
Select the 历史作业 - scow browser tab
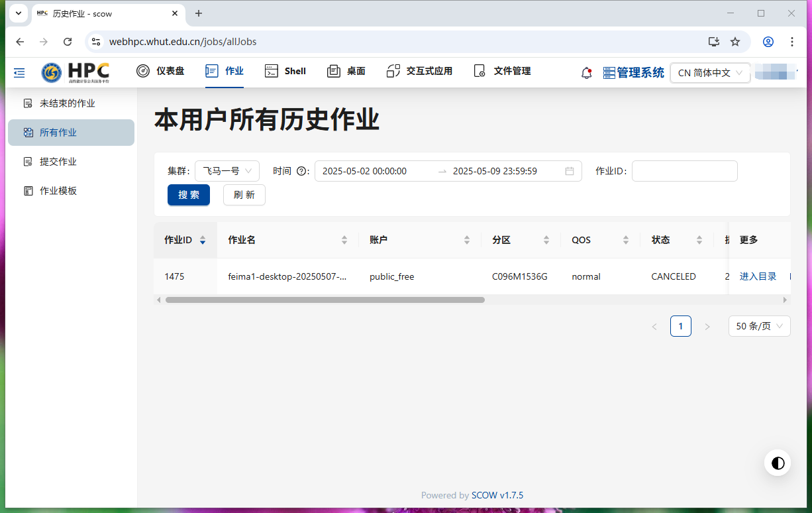pos(108,13)
